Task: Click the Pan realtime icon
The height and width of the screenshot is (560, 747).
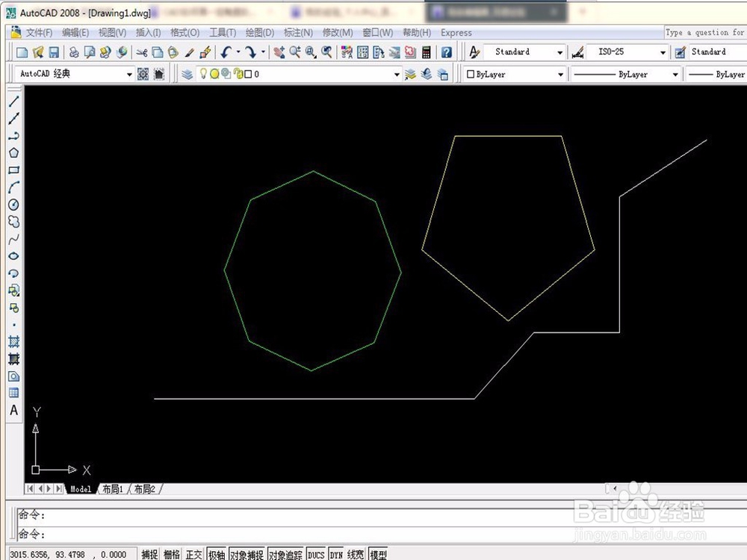Action: [279, 52]
